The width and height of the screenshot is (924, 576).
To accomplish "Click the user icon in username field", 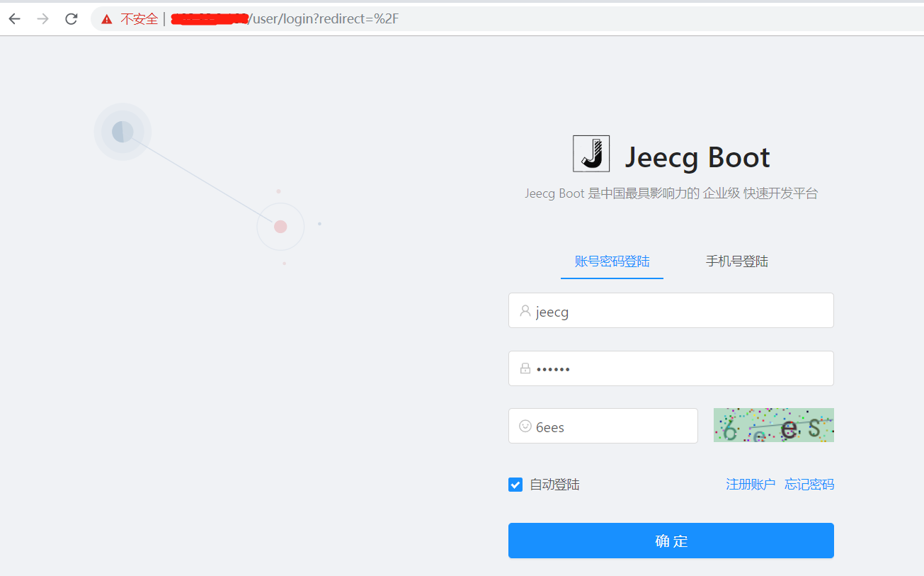I will coord(524,310).
